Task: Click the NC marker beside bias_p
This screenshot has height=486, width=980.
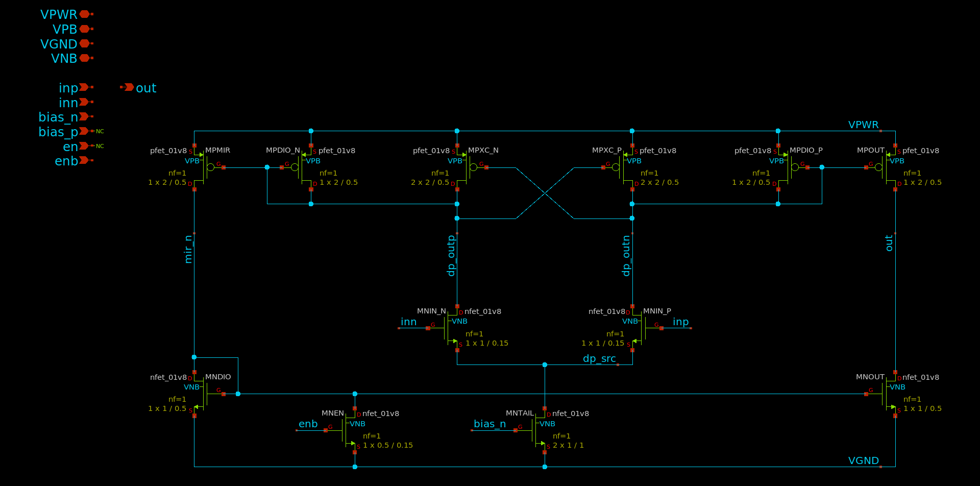Action: 100,131
